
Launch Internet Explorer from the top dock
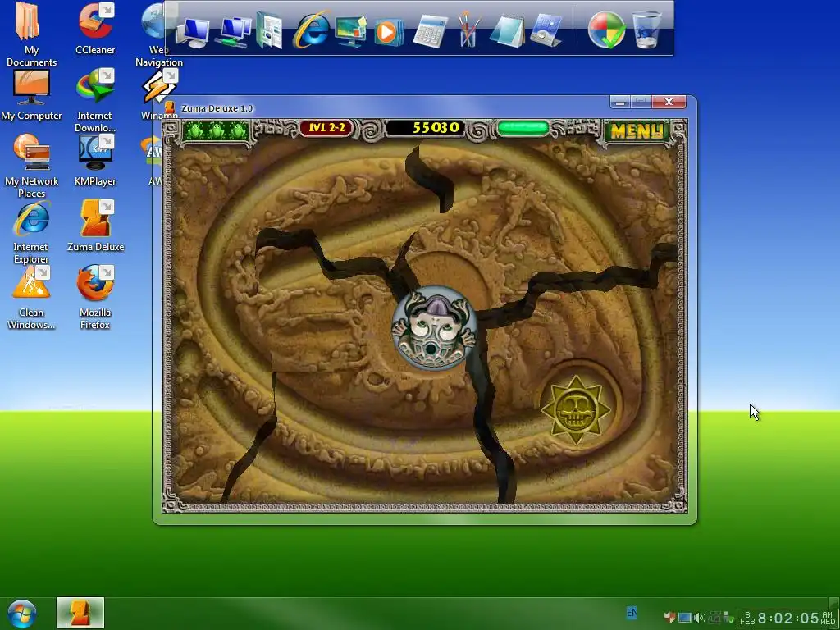[x=311, y=30]
